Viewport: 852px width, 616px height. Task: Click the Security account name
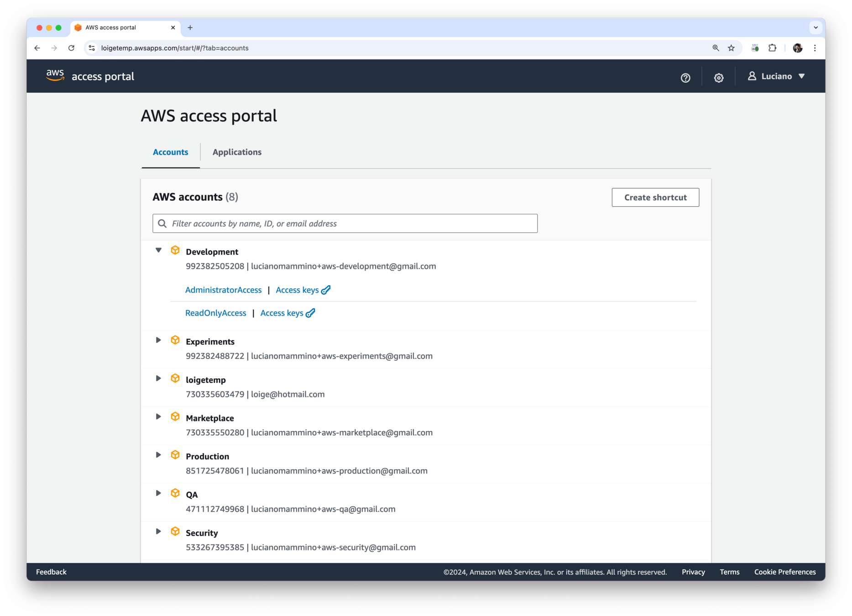click(202, 533)
